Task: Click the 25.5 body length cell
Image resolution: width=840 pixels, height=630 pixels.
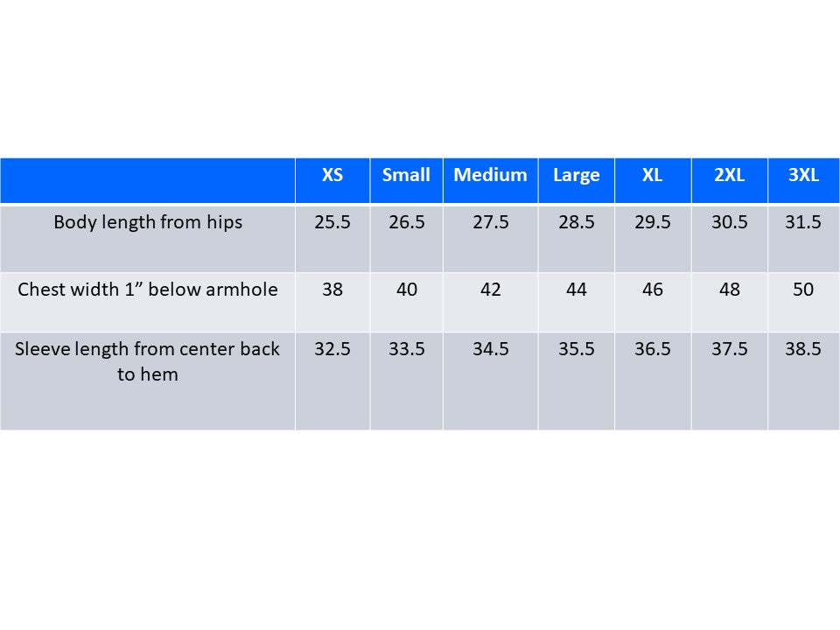Action: click(x=332, y=222)
